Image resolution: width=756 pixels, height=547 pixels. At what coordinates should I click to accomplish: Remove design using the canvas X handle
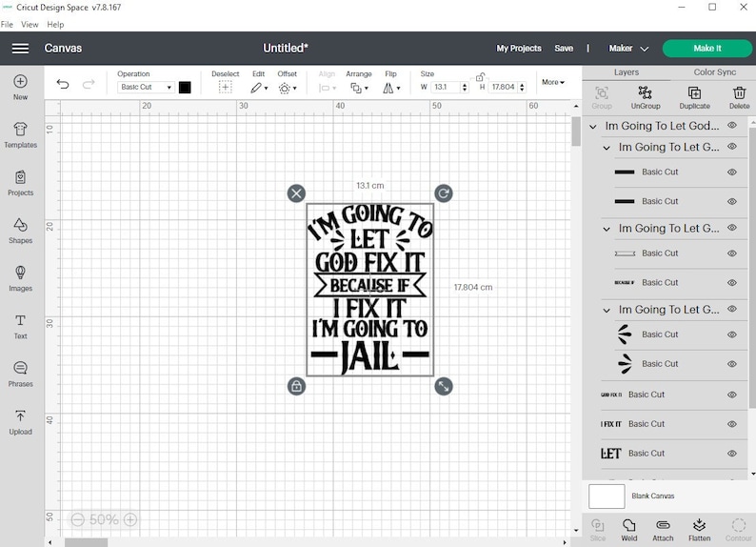[x=296, y=193]
